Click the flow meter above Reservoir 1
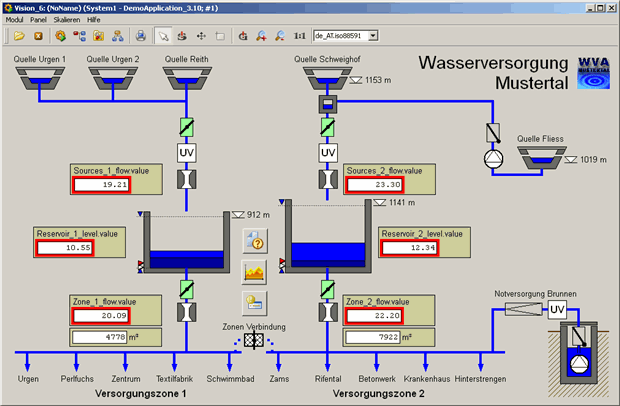620x406 pixels. pyautogui.click(x=186, y=179)
